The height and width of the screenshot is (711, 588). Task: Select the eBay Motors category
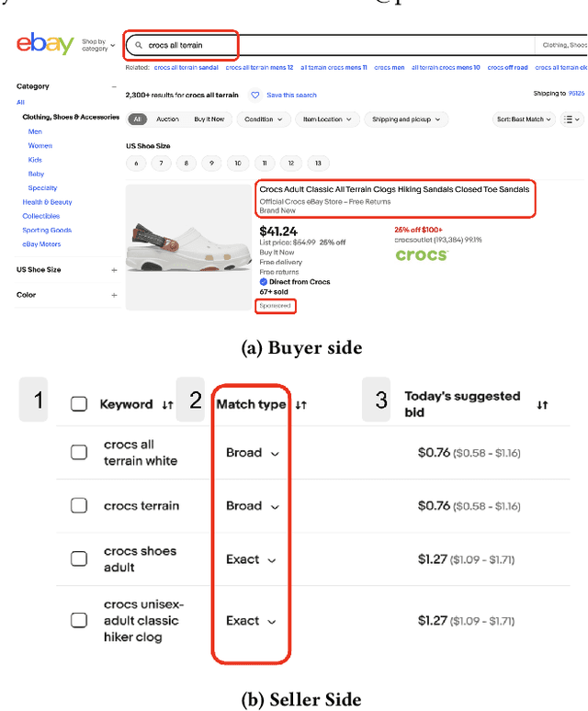click(x=41, y=244)
